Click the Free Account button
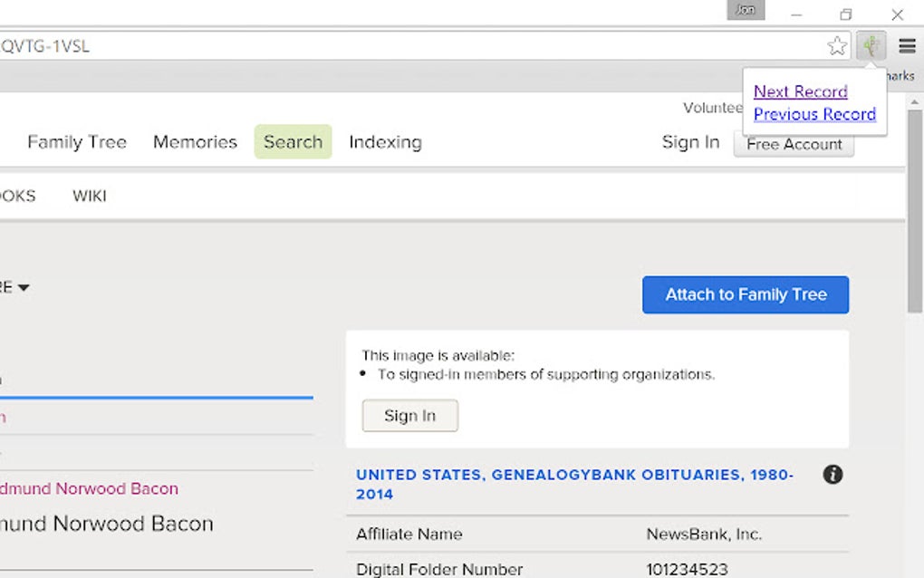The image size is (924, 578). [x=794, y=144]
